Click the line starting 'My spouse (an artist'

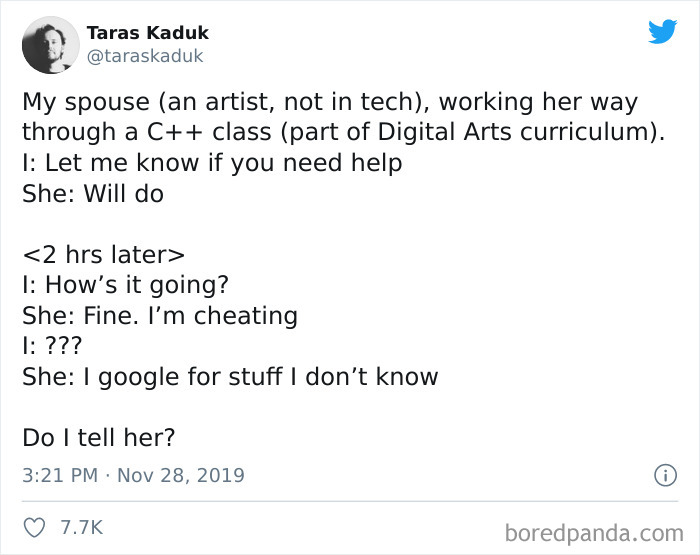pyautogui.click(x=330, y=102)
